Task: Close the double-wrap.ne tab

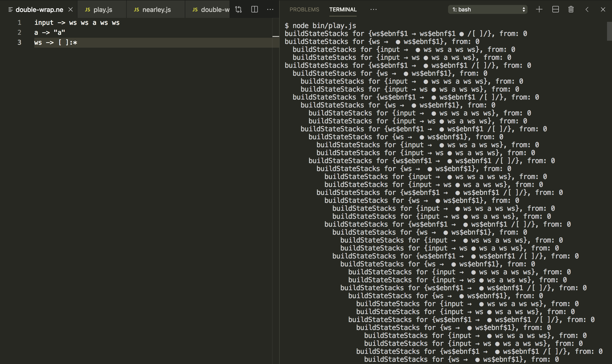Action: pyautogui.click(x=71, y=9)
